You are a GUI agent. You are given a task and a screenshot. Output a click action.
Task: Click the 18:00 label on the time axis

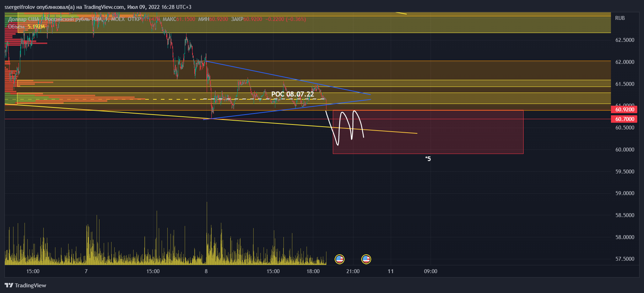pos(313,271)
